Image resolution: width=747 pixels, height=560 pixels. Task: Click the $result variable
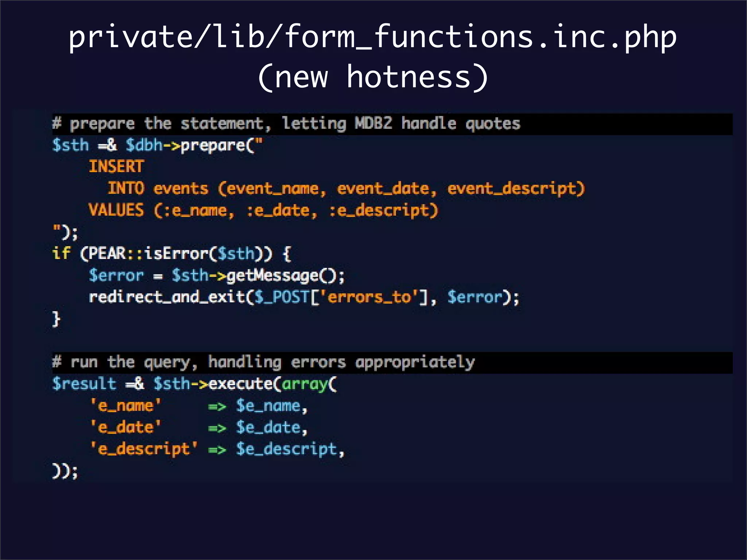[x=84, y=384]
